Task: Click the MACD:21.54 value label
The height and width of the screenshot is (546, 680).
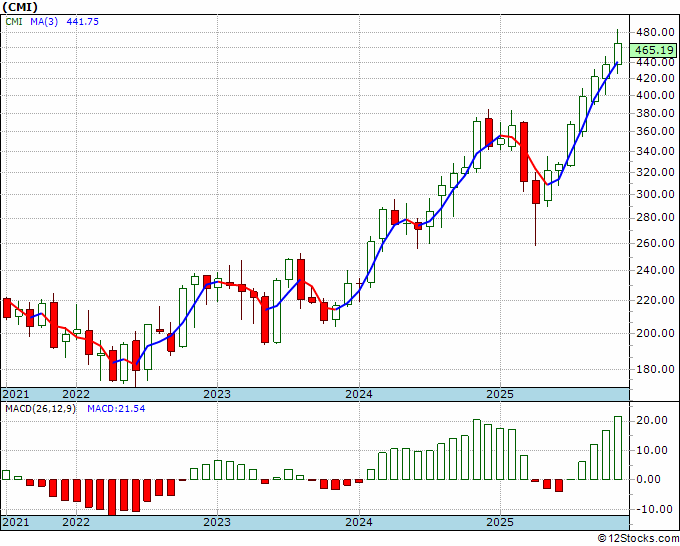Action: point(116,409)
